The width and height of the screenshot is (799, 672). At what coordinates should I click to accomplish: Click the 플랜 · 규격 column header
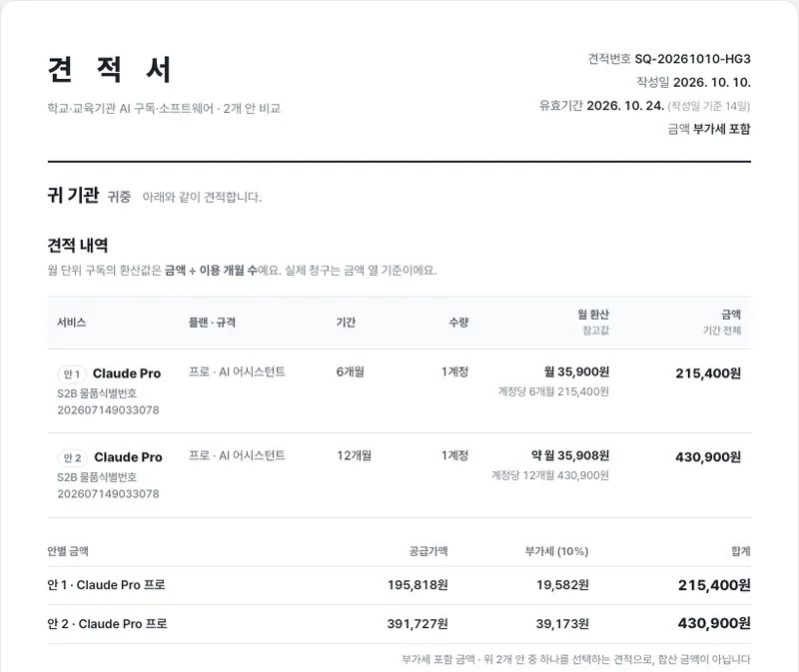tap(212, 323)
